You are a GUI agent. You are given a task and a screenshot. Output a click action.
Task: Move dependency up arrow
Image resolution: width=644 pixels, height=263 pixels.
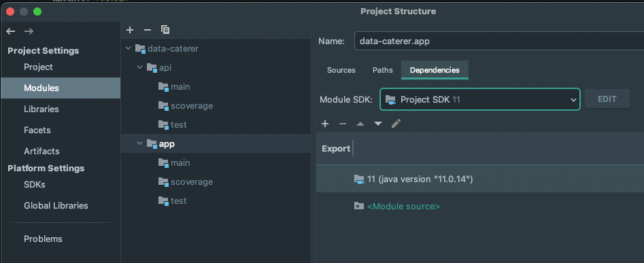coord(360,124)
